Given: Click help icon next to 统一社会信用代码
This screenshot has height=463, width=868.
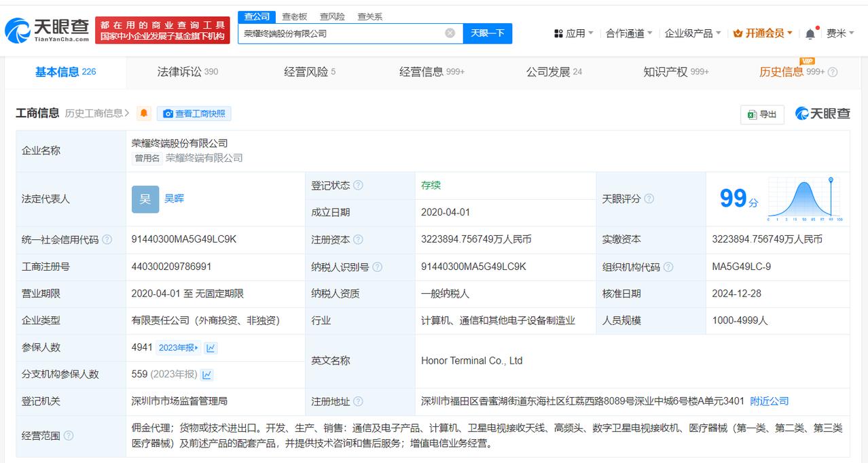Looking at the screenshot, I should pos(107,240).
